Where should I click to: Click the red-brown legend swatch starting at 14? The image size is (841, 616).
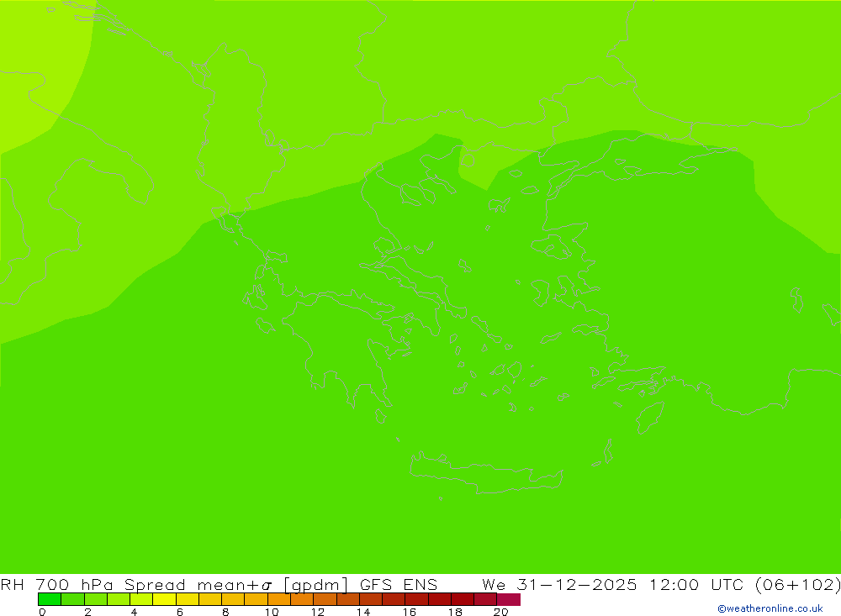tap(371, 599)
